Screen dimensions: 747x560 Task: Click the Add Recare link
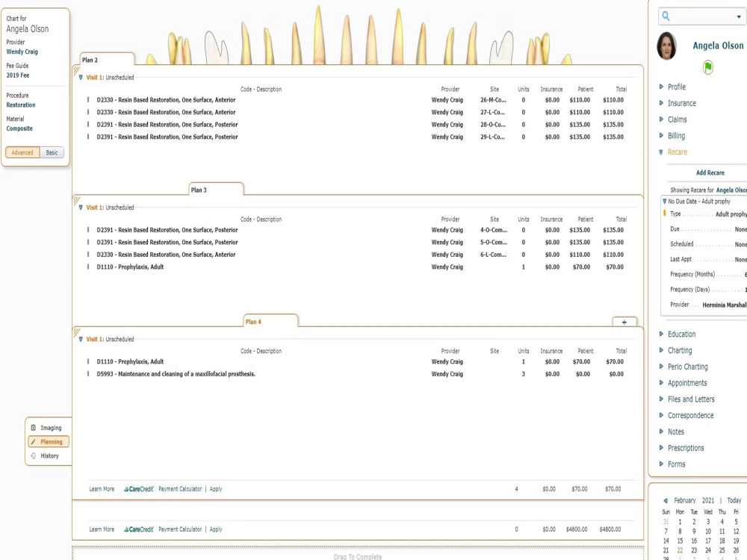pos(710,173)
